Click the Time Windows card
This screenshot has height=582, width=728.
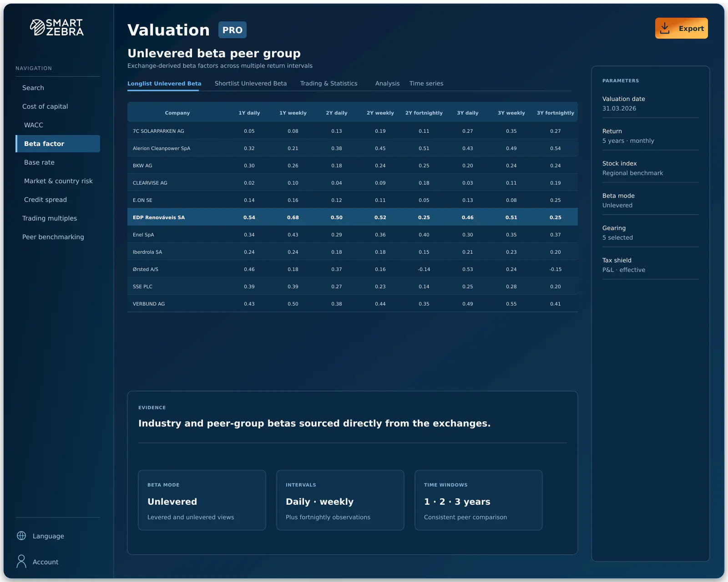(479, 500)
